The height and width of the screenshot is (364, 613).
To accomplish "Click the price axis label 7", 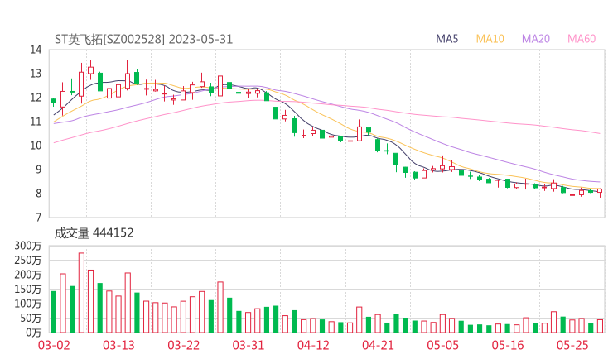I will (38, 218).
